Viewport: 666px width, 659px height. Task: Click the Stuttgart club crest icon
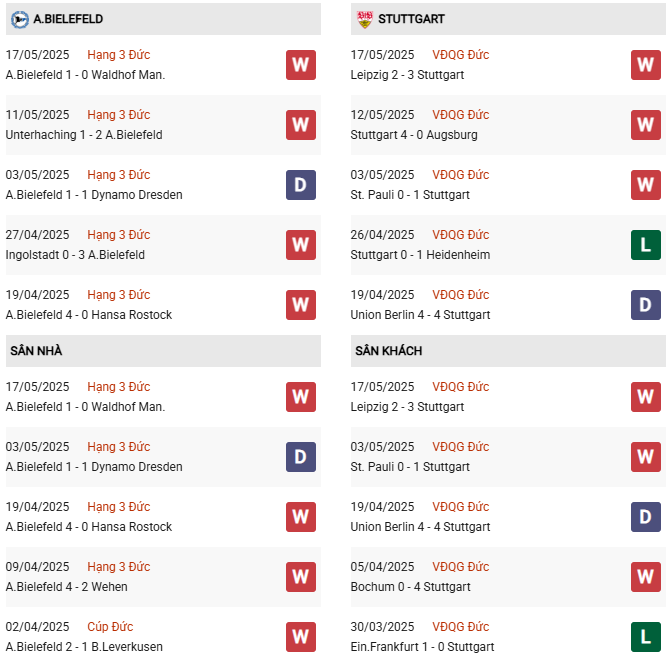point(364,19)
